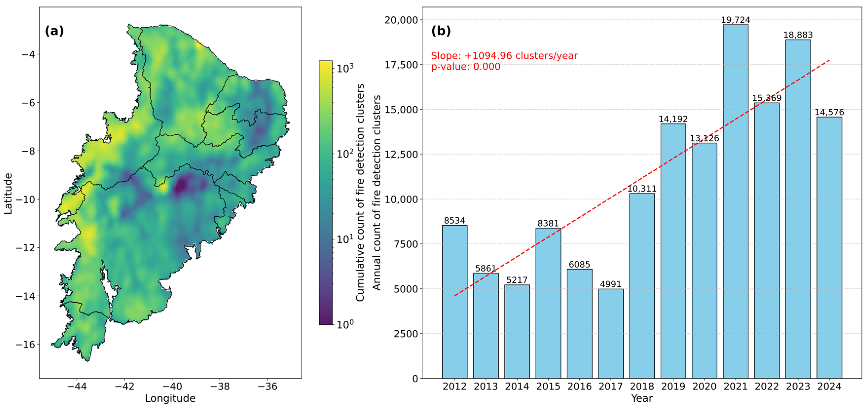The image size is (868, 406).
Task: Click the 2021 bar labeled 19,724
Action: coord(735,202)
